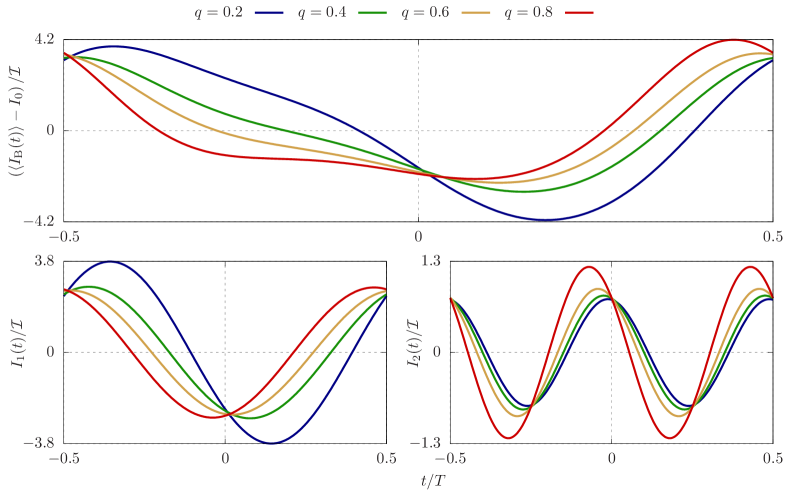This screenshot has width=797, height=493.
Task: Click the −1.3 tick label on I2 plot
Action: (x=425, y=443)
